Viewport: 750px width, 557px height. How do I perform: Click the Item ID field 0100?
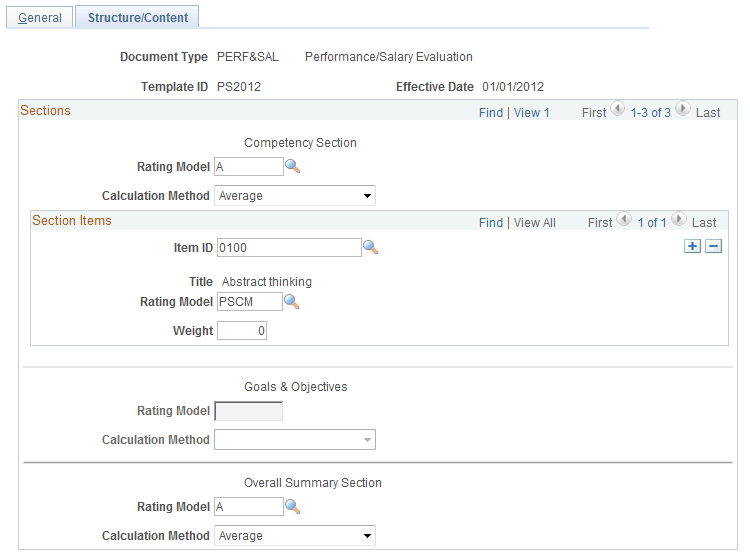(x=289, y=248)
